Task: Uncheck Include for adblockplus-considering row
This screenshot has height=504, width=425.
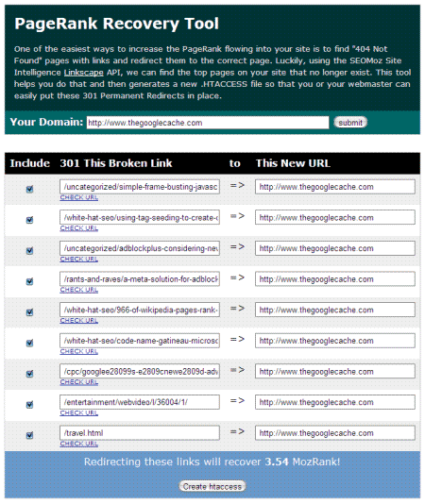Action: [x=29, y=250]
